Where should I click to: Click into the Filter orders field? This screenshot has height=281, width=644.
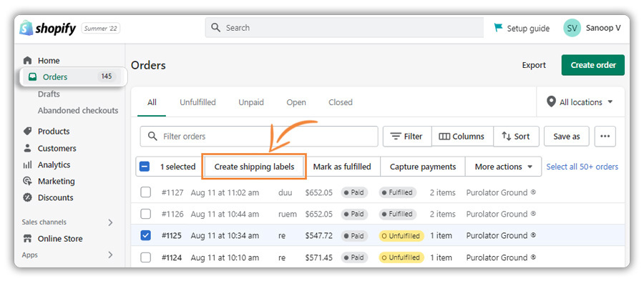click(x=259, y=136)
